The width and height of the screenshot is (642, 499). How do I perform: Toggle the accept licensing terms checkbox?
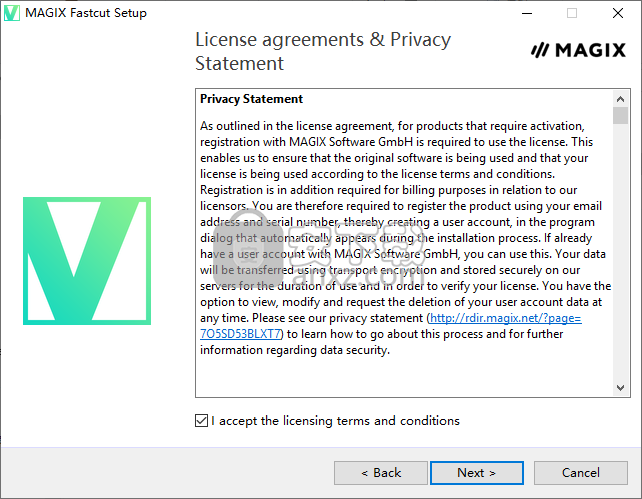click(201, 420)
